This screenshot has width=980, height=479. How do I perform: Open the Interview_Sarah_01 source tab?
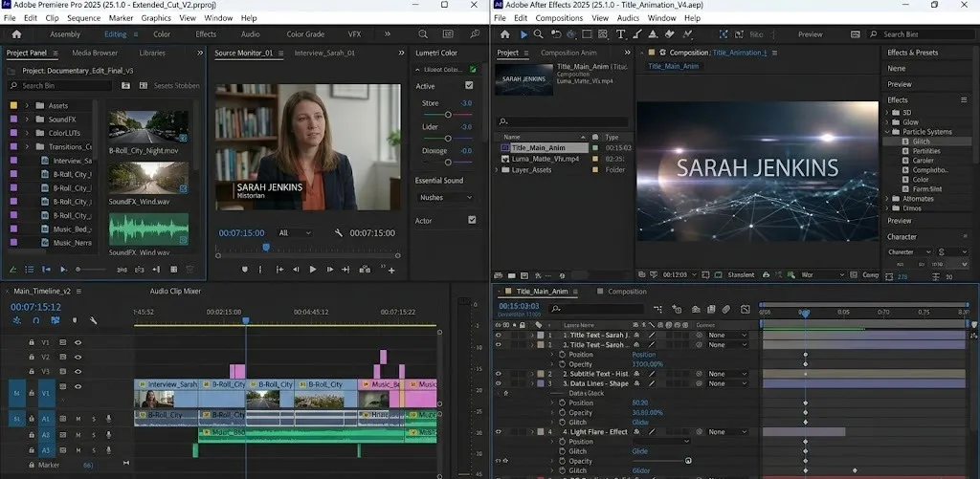[324, 54]
